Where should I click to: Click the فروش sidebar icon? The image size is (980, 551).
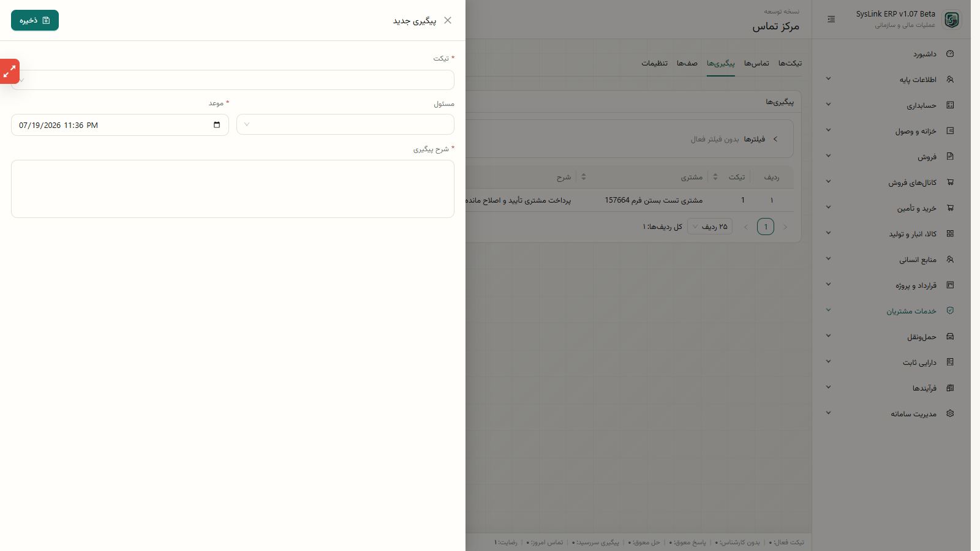[x=950, y=157]
